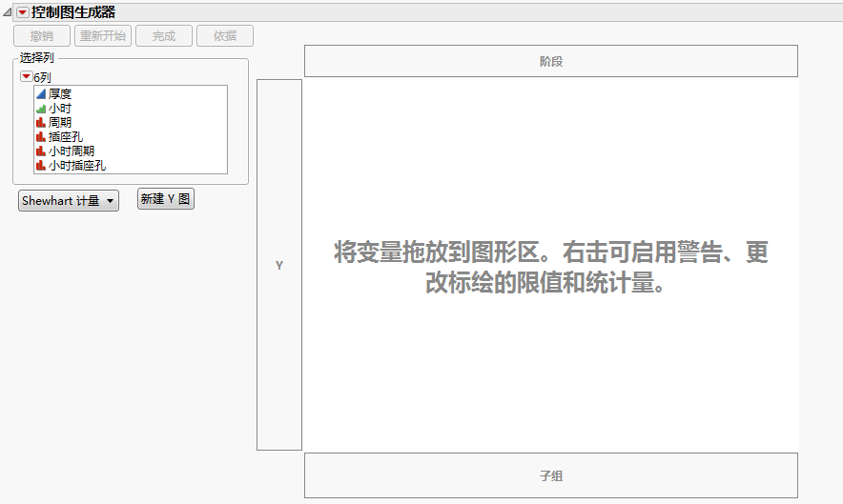Click the 选择列 group label
Image resolution: width=843 pixels, height=504 pixels.
[36, 57]
